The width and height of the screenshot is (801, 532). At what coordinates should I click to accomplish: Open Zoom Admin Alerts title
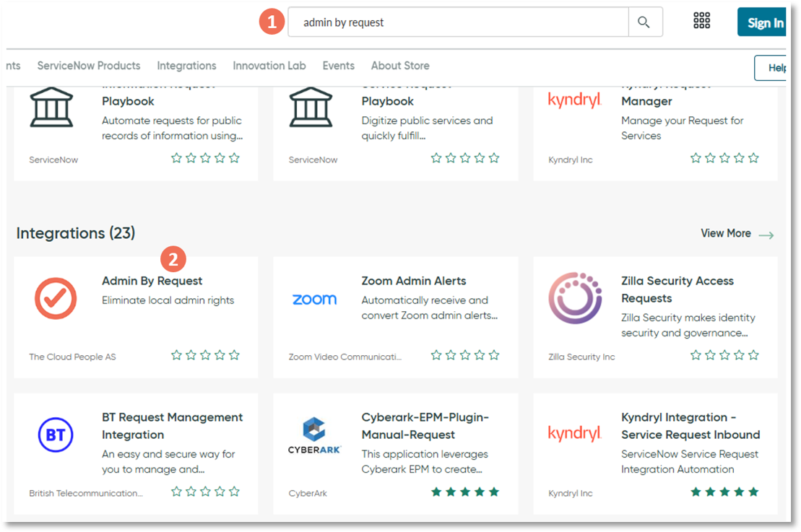(414, 281)
